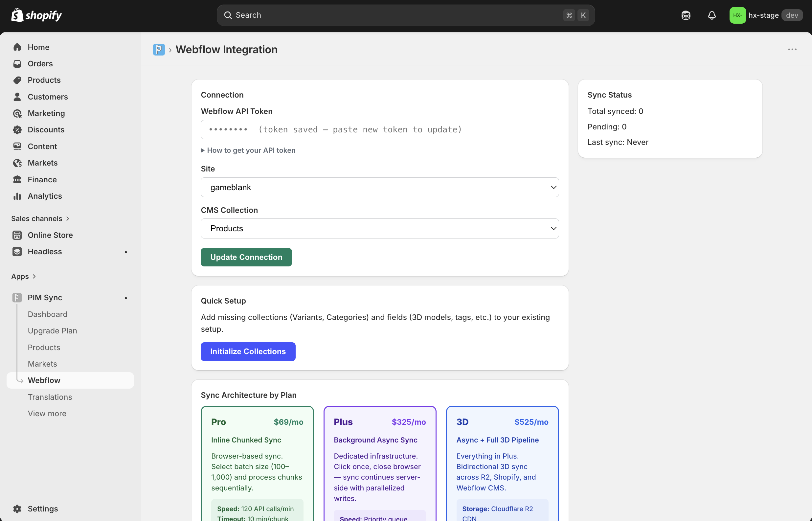Open Translations page
Viewport: 812px width, 521px height.
(50, 397)
